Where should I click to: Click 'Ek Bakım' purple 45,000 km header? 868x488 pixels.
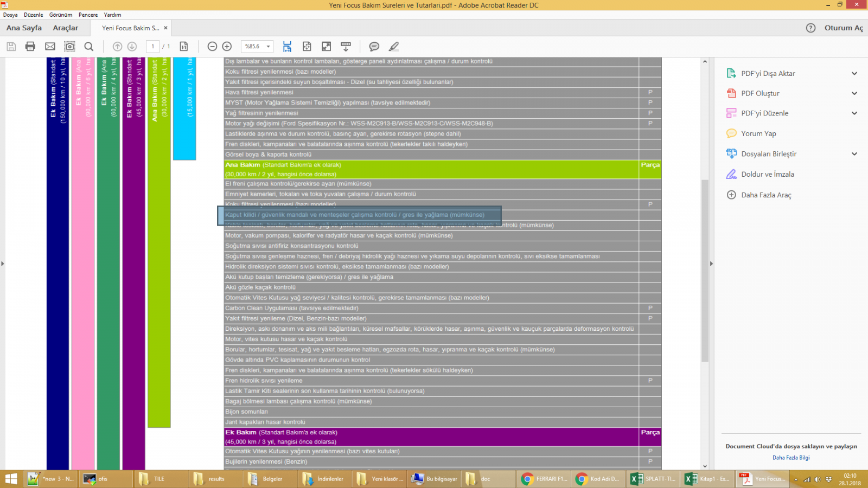tap(442, 437)
